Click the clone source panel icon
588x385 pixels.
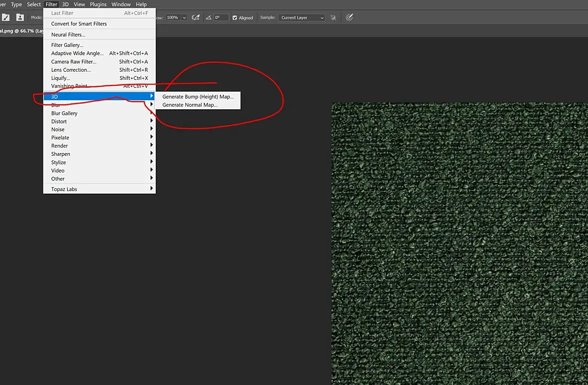pos(20,17)
